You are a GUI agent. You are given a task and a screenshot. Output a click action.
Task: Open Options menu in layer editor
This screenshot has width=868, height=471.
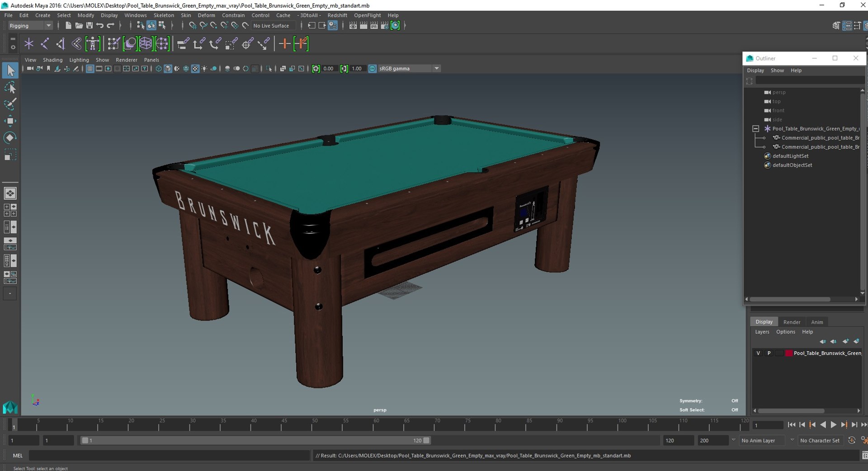tap(785, 332)
